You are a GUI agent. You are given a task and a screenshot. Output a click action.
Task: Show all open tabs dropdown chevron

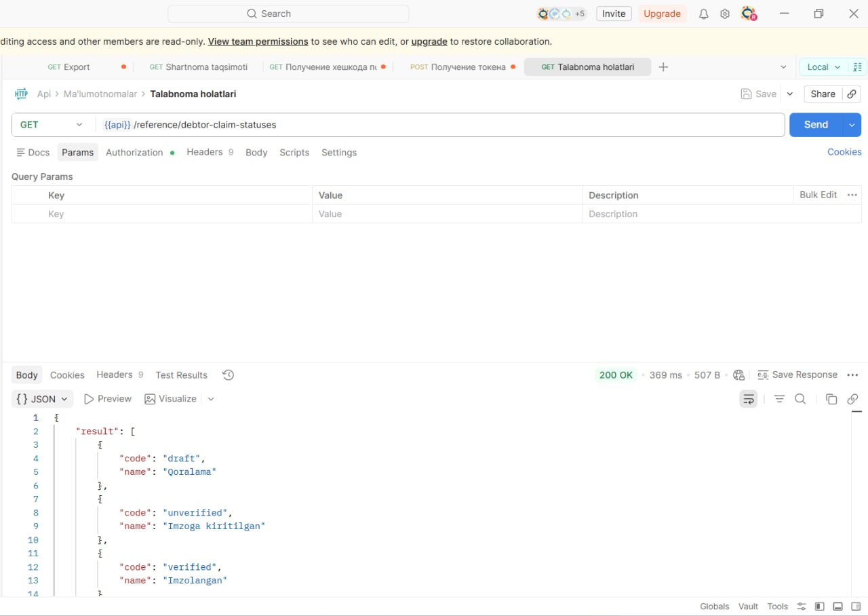(783, 67)
